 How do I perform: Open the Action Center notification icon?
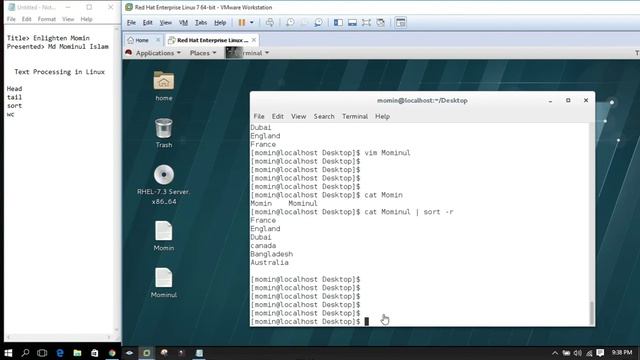(600, 353)
